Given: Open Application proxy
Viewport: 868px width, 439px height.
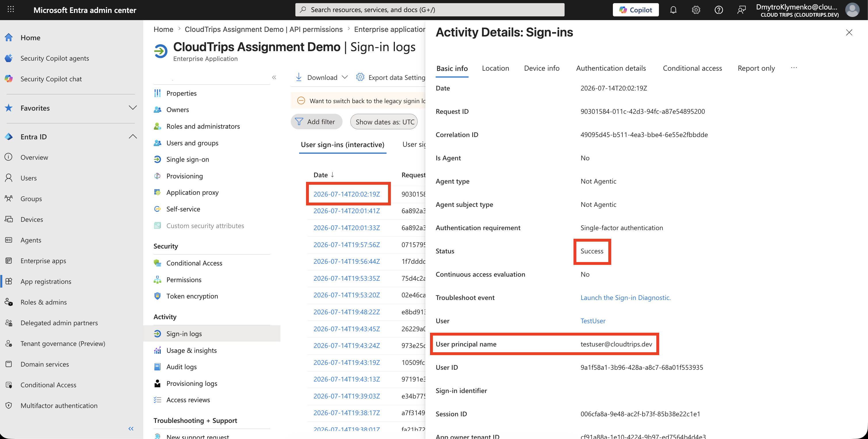Looking at the screenshot, I should [x=192, y=192].
